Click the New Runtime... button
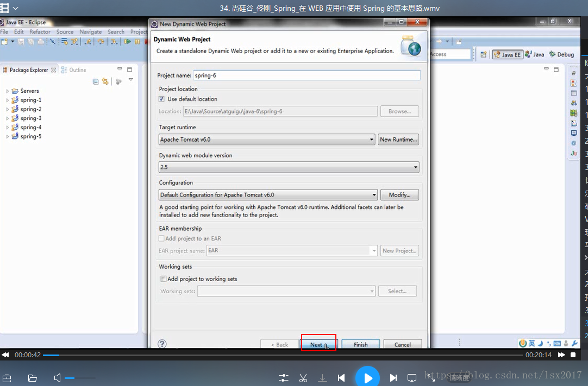The width and height of the screenshot is (588, 386). [x=398, y=140]
